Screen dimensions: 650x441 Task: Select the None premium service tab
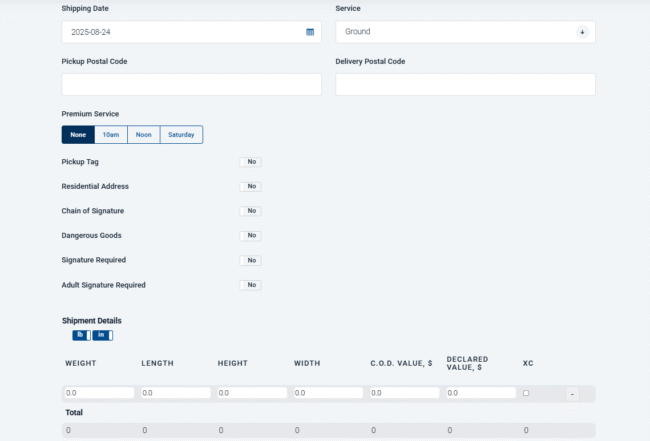[x=78, y=134]
